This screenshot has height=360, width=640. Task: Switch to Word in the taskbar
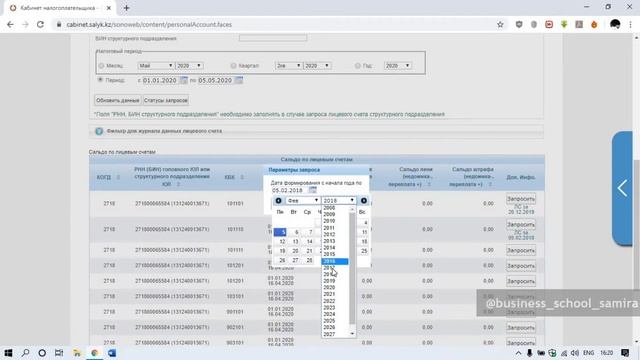pyautogui.click(x=112, y=353)
